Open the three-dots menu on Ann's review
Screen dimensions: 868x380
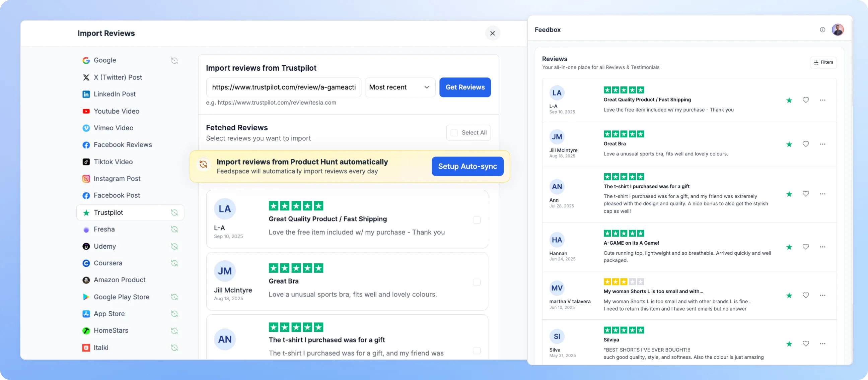pos(822,194)
